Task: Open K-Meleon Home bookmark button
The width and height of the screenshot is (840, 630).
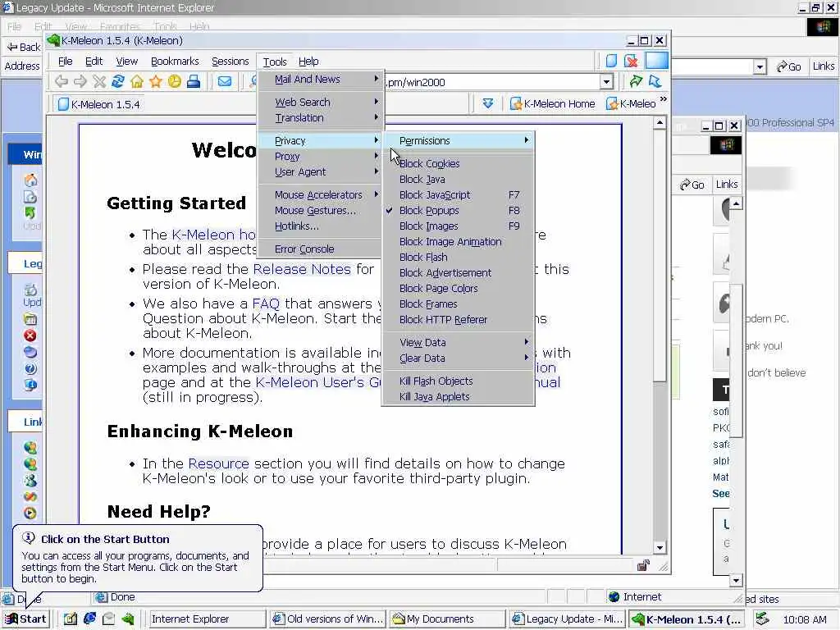Action: click(x=553, y=103)
